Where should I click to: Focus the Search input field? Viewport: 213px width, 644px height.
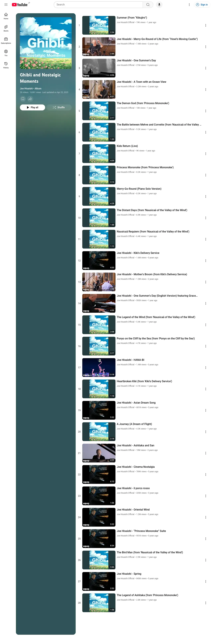[x=98, y=4]
